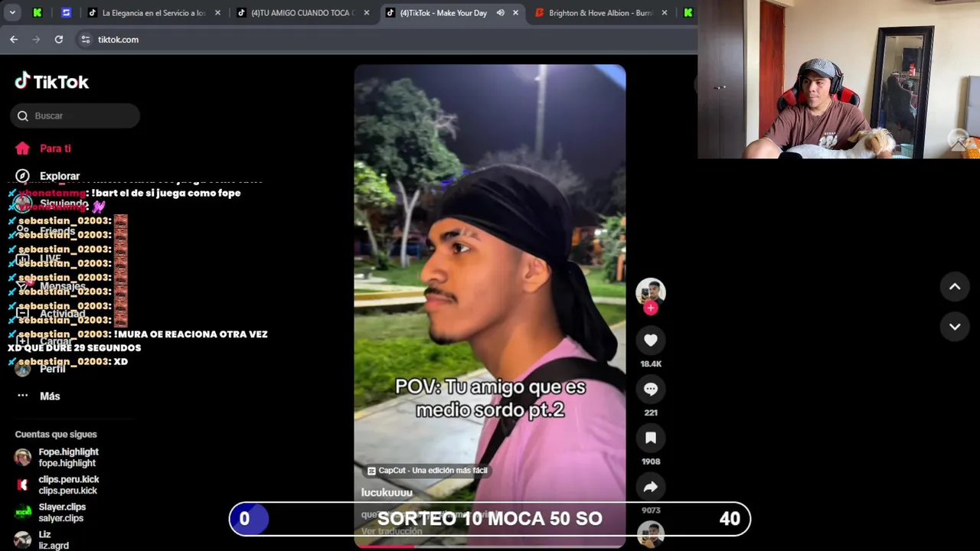Go to next video with down arrow
The height and width of the screenshot is (551, 980).
955,327
